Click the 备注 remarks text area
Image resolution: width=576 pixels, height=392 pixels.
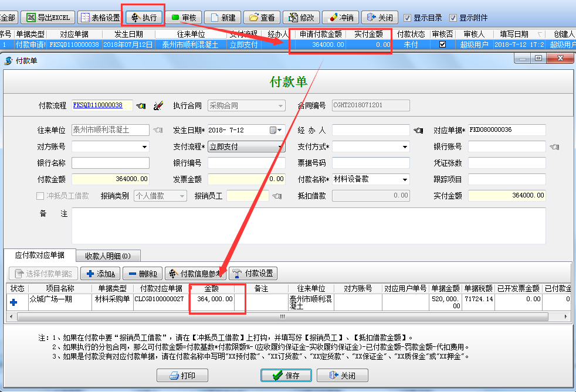point(308,225)
